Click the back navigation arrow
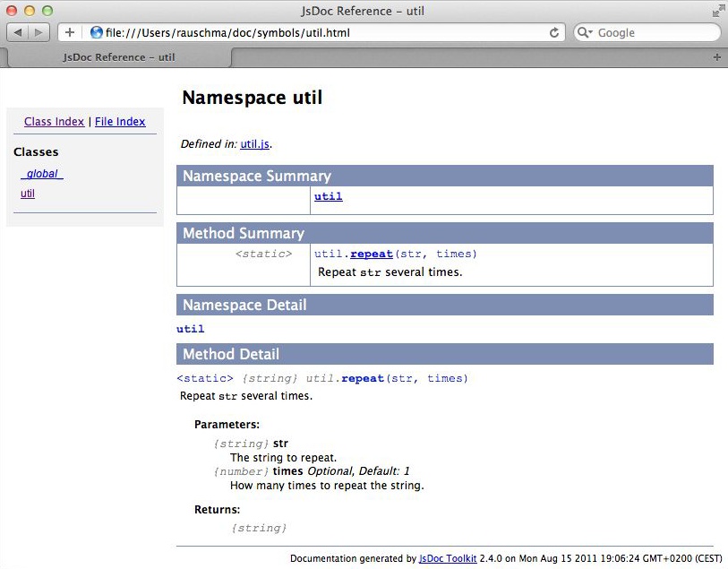Screen dimensions: 728x569 click(16, 32)
